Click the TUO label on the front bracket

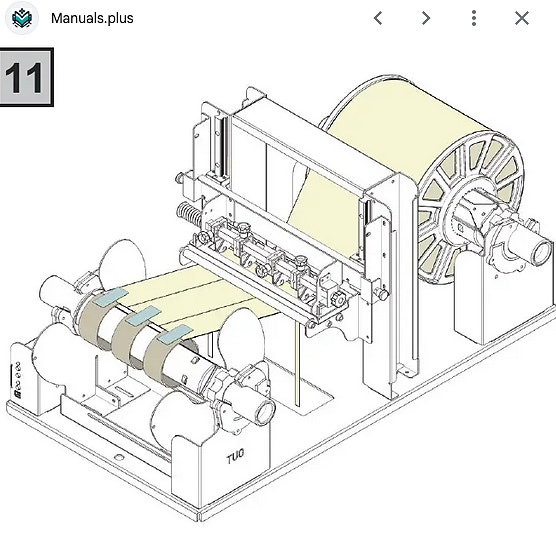point(235,456)
